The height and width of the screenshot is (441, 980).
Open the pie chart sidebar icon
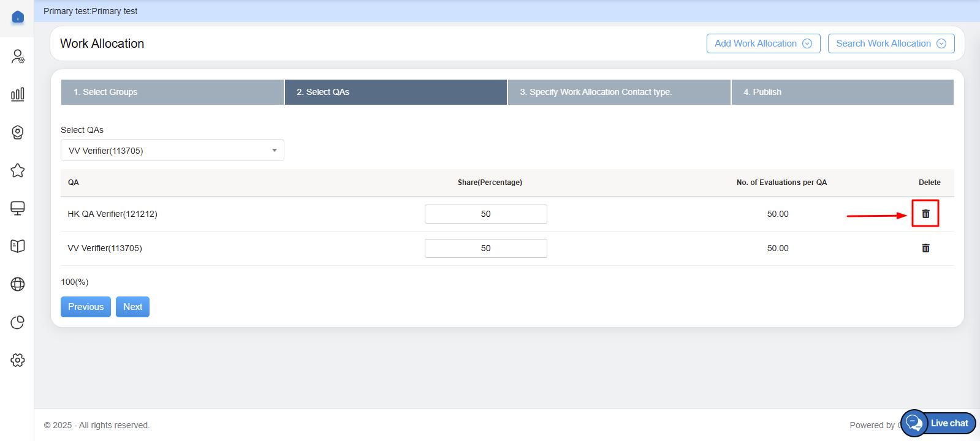pos(18,322)
